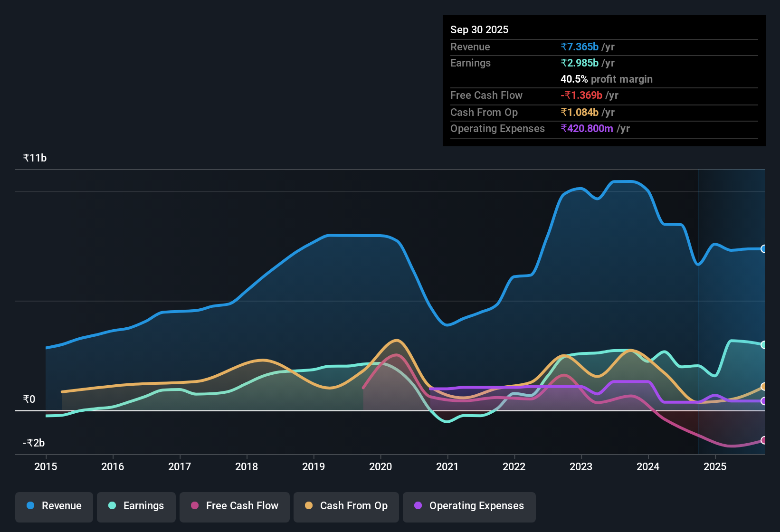Click the teal Earnings color swatch in legend

click(x=112, y=506)
